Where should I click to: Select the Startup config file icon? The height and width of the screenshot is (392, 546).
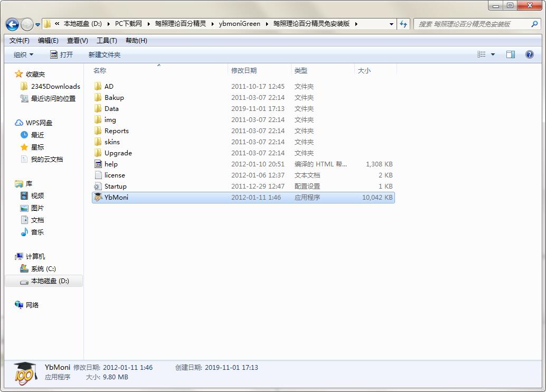[x=98, y=186]
